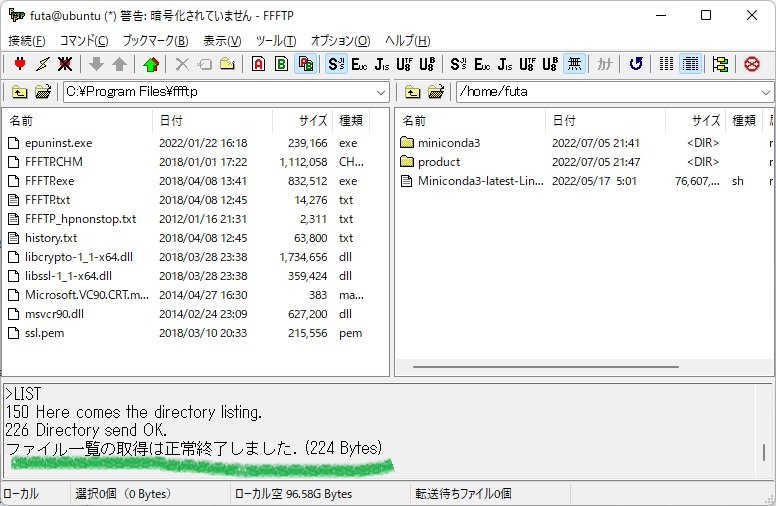Toggle binary transfer mode button B

click(x=282, y=64)
